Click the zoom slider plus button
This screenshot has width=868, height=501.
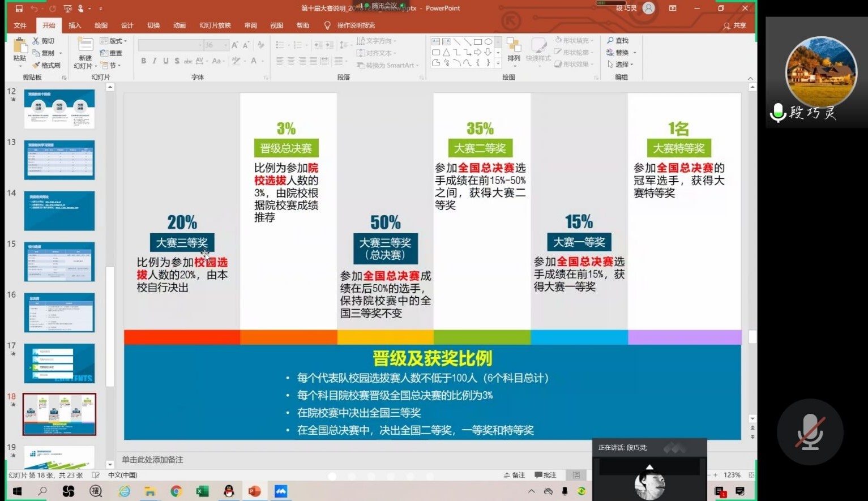[x=716, y=475]
